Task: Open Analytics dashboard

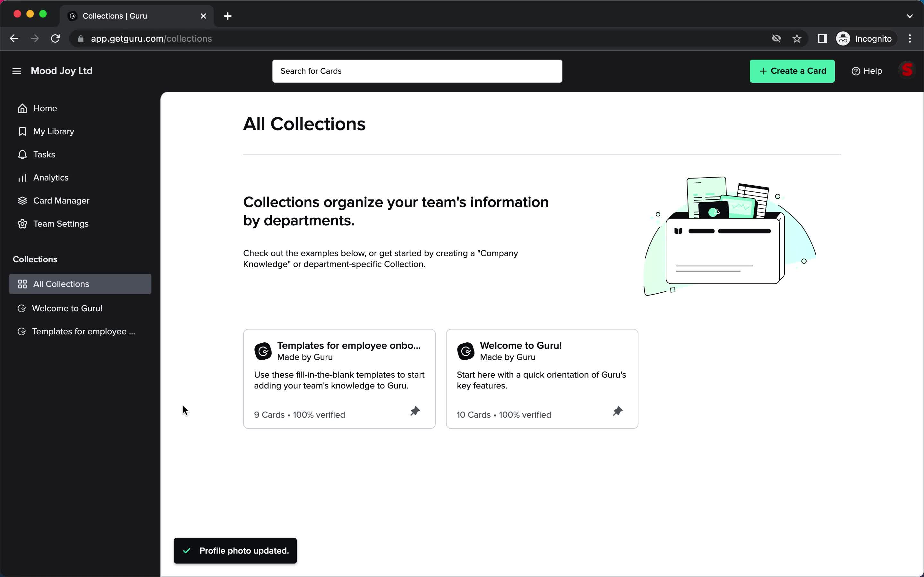Action: click(x=51, y=178)
